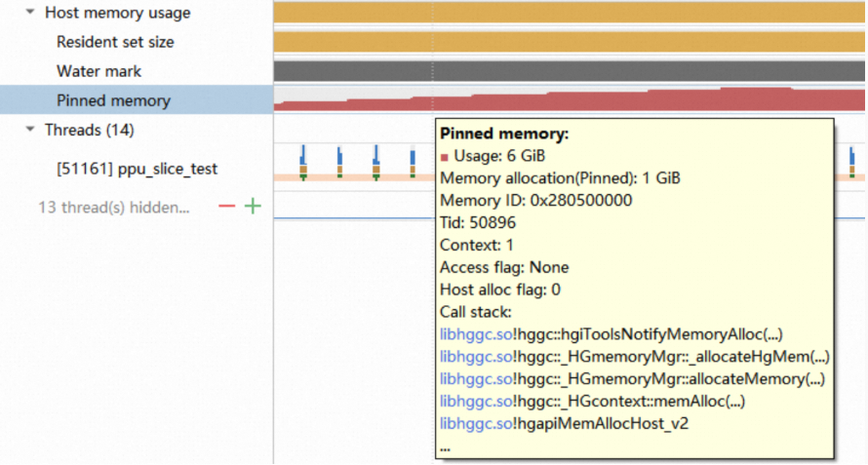Collapse the Threads (14) section
This screenshot has width=868, height=465.
[x=30, y=129]
